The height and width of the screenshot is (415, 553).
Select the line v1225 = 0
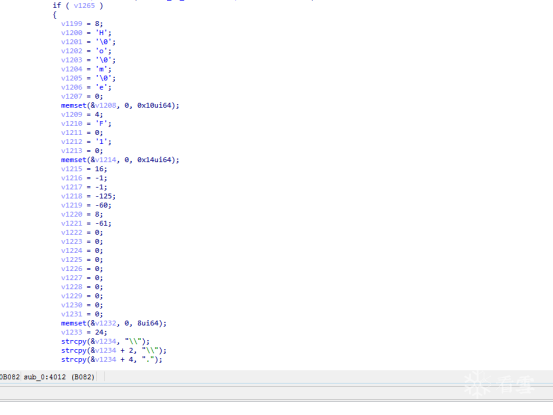coord(82,260)
